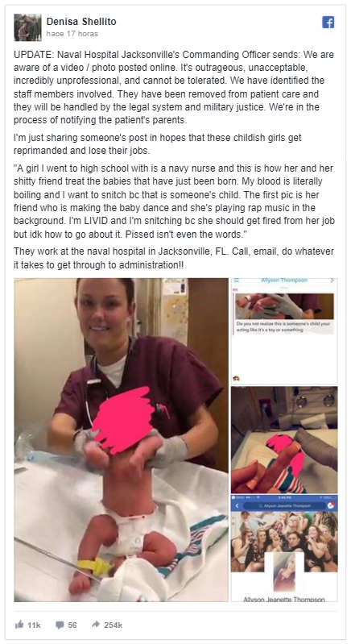Screen dimensions: 351x644
Task: Click the thumbs-up like icon
Action: (x=19, y=625)
